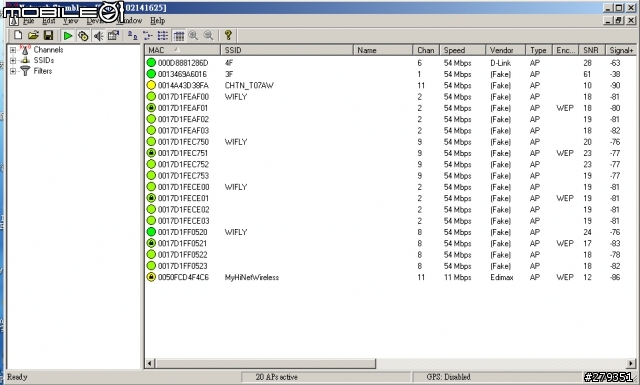
Task: Expand the SSIDs tree node
Action: point(13,60)
